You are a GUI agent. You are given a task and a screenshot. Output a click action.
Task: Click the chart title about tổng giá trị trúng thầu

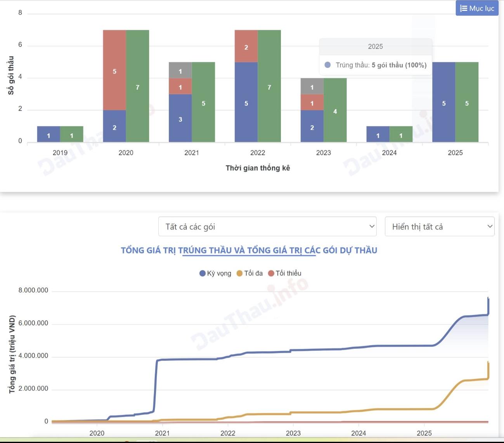click(x=249, y=250)
